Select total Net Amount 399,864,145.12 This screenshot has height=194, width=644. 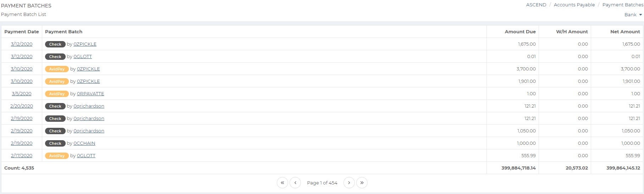point(623,168)
